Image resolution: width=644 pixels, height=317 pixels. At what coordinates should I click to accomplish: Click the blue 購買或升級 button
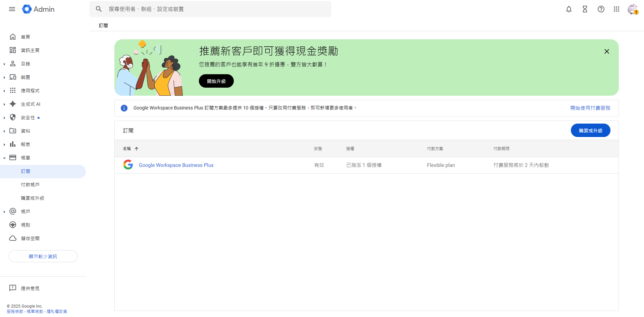click(590, 131)
